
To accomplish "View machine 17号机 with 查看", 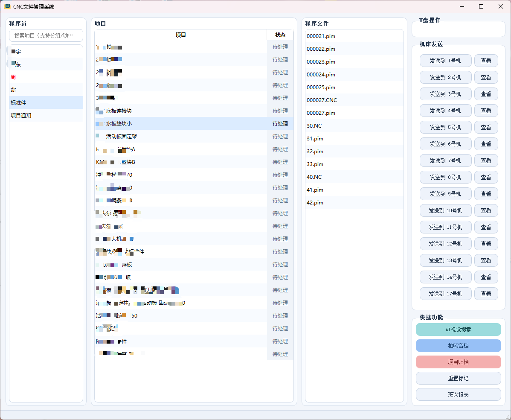I will (x=486, y=294).
